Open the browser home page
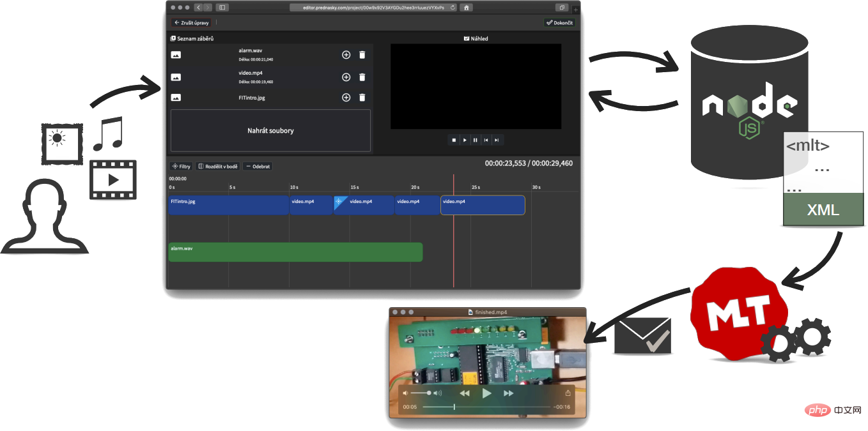This screenshot has width=868, height=431. [467, 8]
